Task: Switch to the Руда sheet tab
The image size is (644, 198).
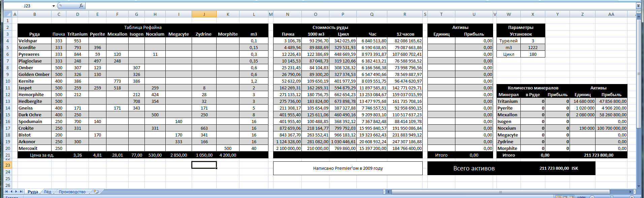Action: pyautogui.click(x=33, y=192)
